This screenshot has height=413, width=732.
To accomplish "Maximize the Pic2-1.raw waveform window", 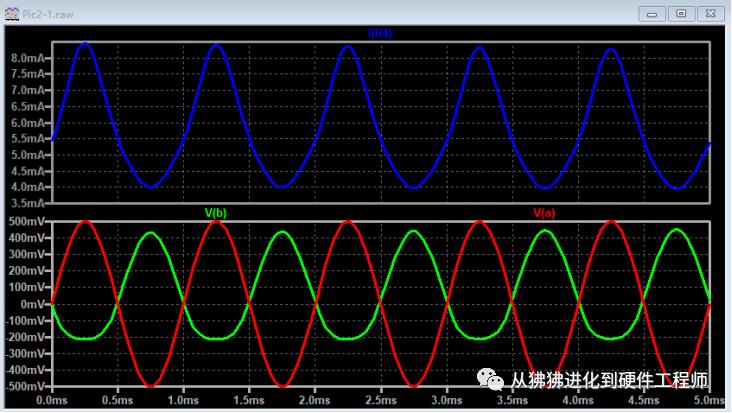I will click(681, 14).
